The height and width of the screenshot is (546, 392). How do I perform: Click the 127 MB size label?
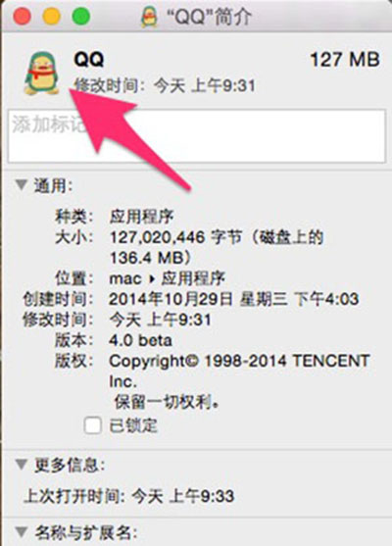[x=345, y=59]
